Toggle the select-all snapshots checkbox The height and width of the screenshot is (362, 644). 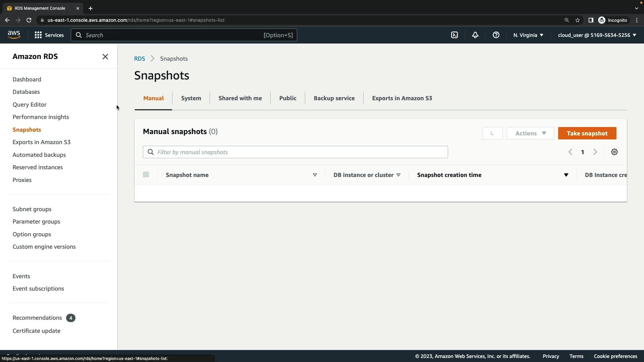coord(146,174)
